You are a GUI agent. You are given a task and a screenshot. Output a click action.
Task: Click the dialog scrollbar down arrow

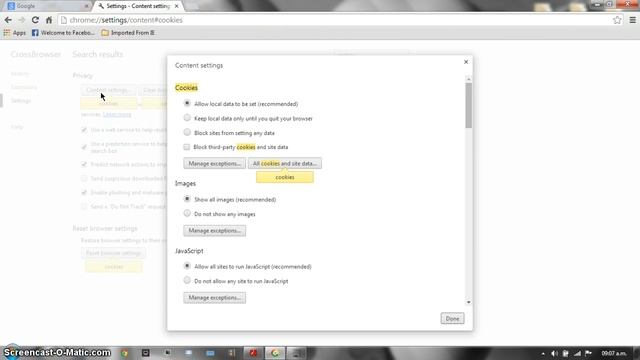coord(469,302)
